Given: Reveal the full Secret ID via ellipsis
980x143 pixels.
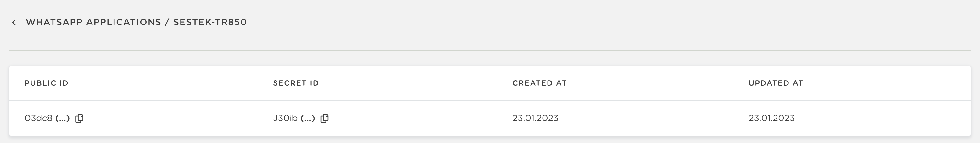Looking at the screenshot, I should (x=308, y=118).
